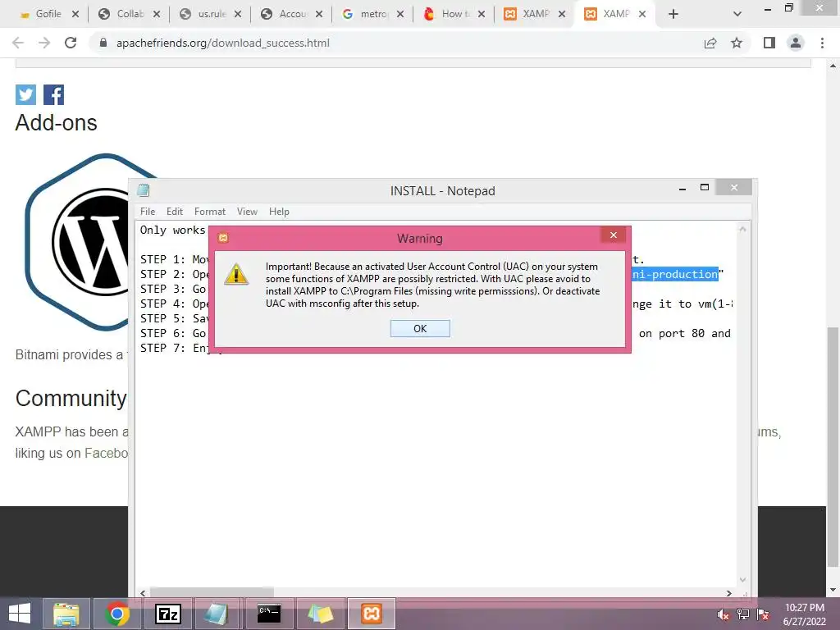Click the page's vertical scrollbar thumb

(833, 445)
